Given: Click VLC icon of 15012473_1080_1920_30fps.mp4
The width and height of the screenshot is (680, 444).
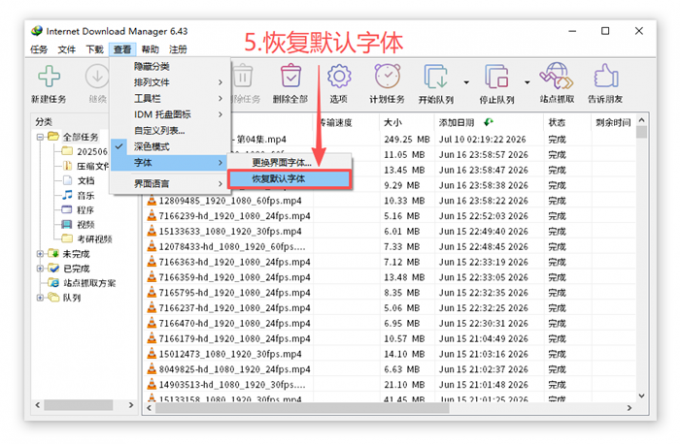Looking at the screenshot, I should [x=151, y=354].
